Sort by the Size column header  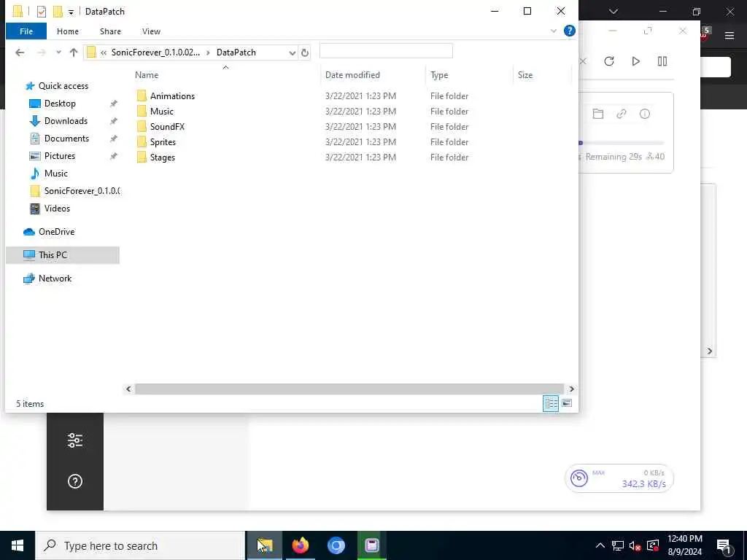525,75
